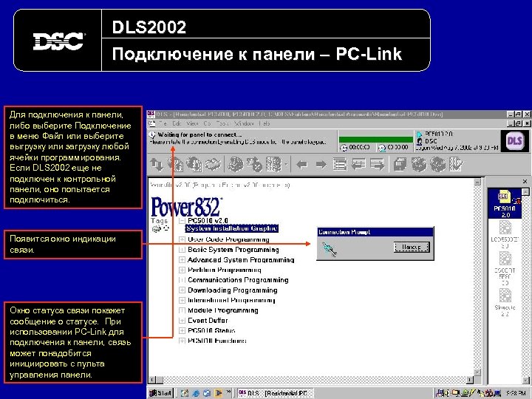532x399 pixels.
Task: Expand Advanced System Programming node
Action: click(182, 260)
